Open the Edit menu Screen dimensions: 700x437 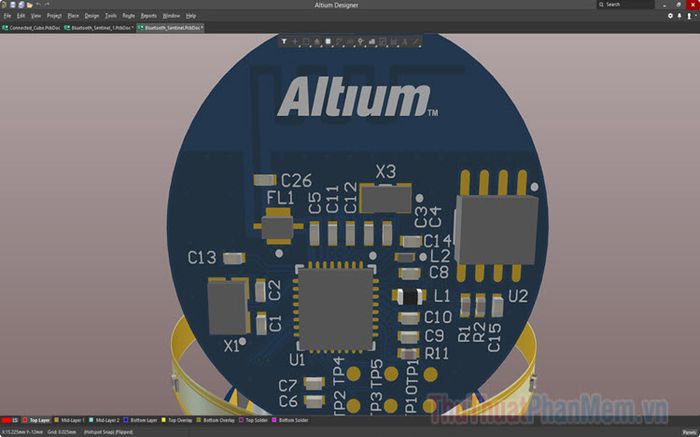pyautogui.click(x=21, y=16)
